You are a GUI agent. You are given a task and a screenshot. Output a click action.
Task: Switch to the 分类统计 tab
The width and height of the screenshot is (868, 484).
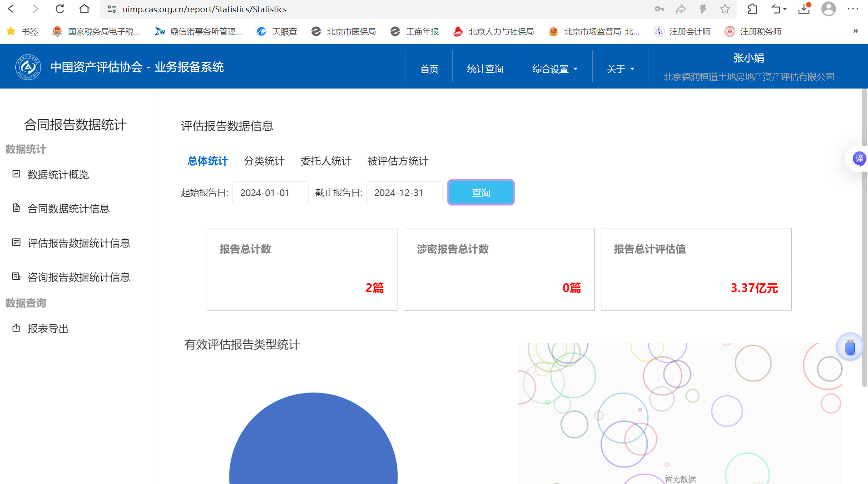264,161
